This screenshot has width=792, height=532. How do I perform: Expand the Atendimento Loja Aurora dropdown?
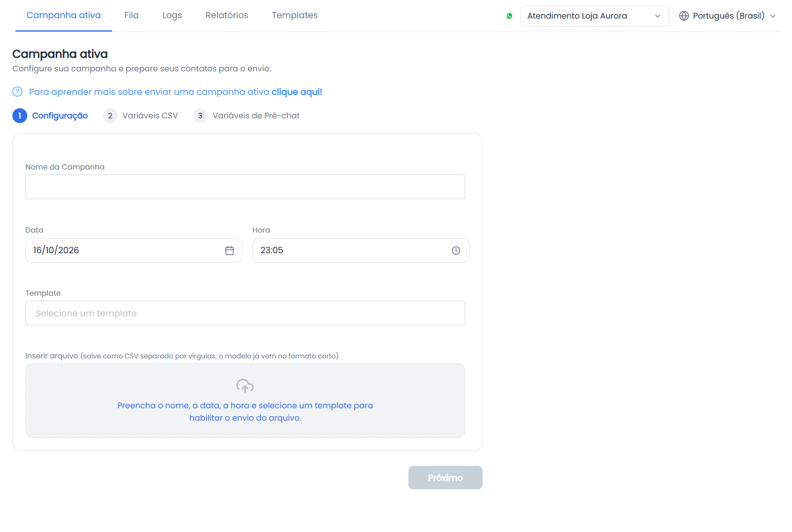tap(594, 16)
